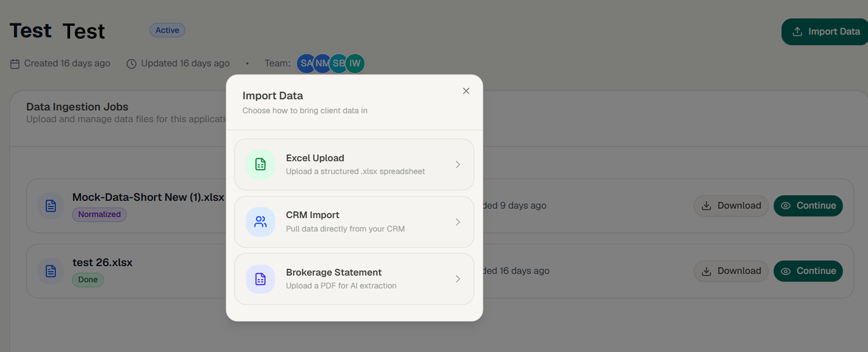
Task: Choose Excel Upload import method
Action: (354, 164)
